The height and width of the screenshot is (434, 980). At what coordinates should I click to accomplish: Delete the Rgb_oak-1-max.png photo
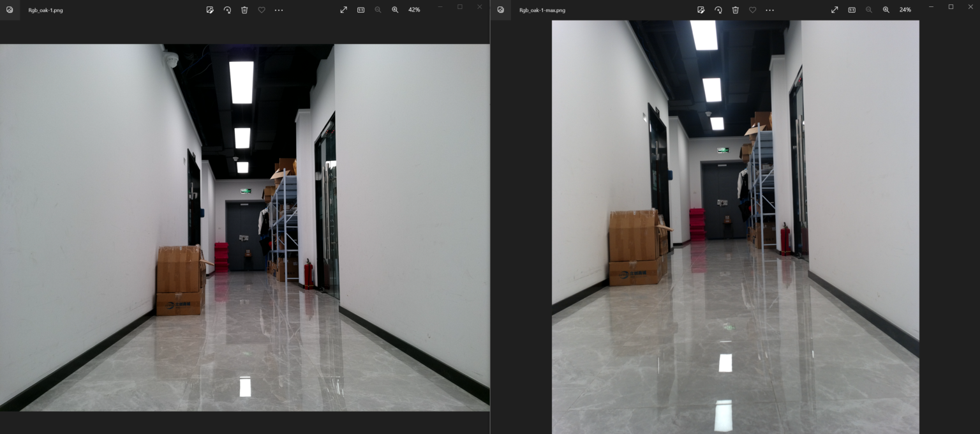[x=735, y=10]
